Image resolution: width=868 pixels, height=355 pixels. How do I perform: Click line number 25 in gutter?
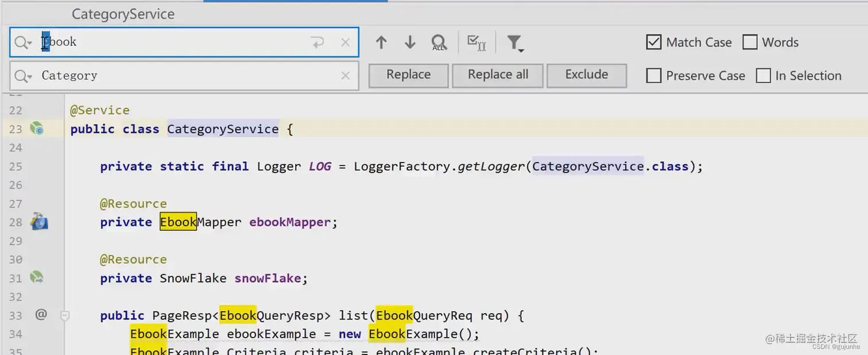(15, 167)
